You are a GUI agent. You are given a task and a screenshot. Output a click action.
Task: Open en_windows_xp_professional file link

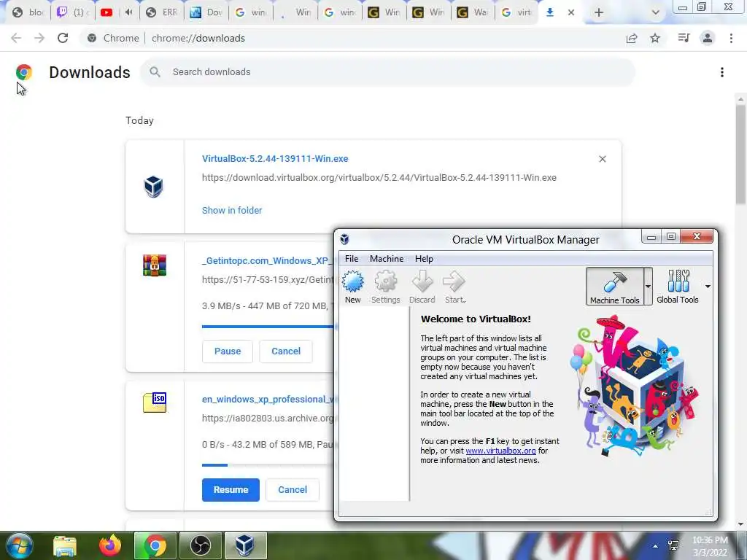tap(268, 399)
